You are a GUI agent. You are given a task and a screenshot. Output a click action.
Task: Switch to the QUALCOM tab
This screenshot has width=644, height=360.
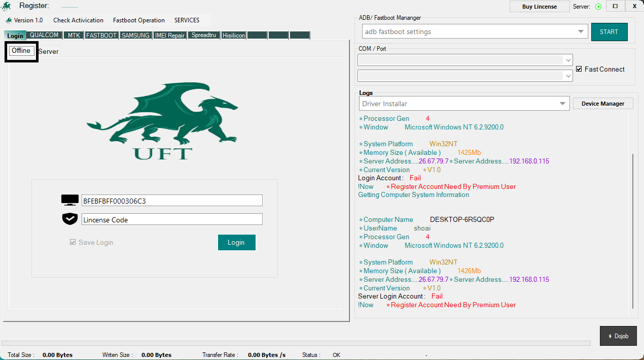(x=44, y=35)
